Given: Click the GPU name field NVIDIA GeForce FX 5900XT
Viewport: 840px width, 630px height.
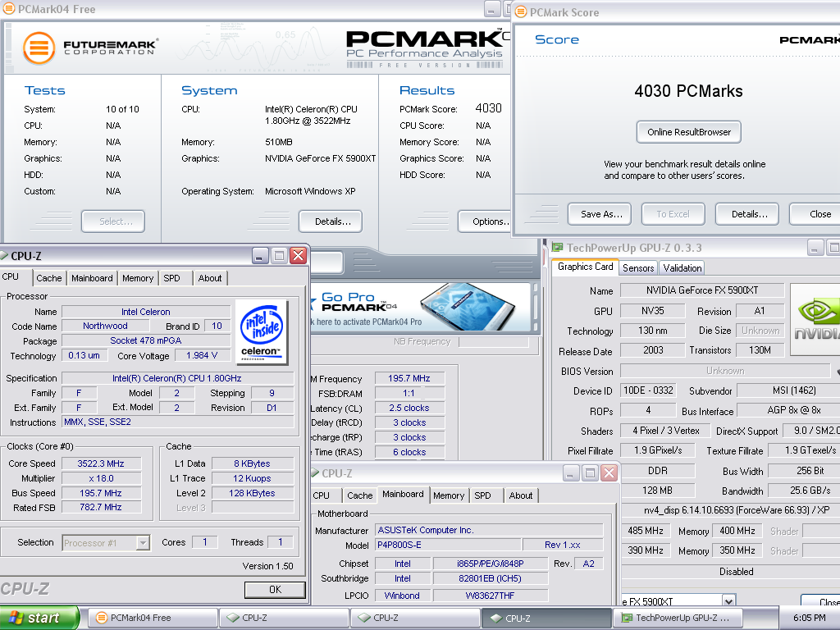Looking at the screenshot, I should (702, 290).
